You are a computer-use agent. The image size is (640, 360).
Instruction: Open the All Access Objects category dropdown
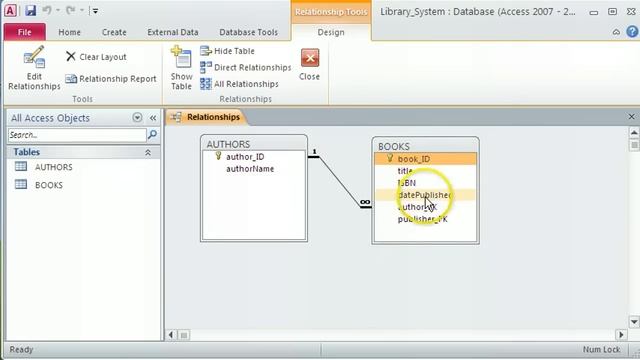[137, 118]
